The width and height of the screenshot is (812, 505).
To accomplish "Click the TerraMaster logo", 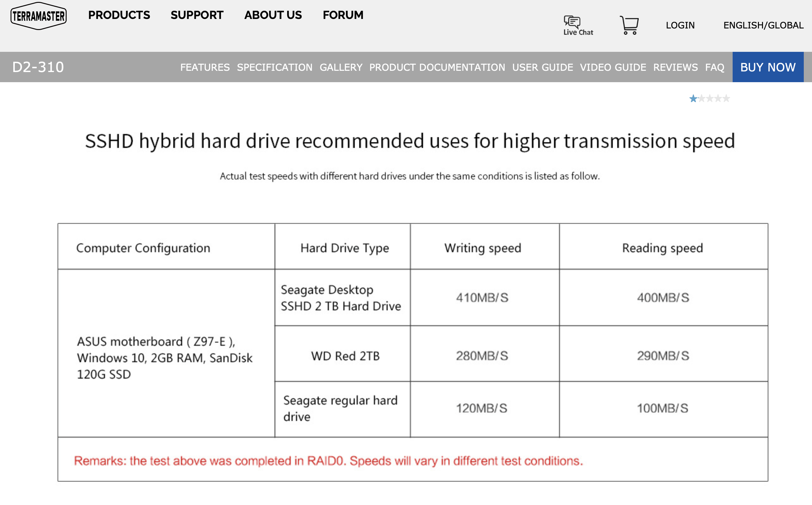I will point(39,16).
